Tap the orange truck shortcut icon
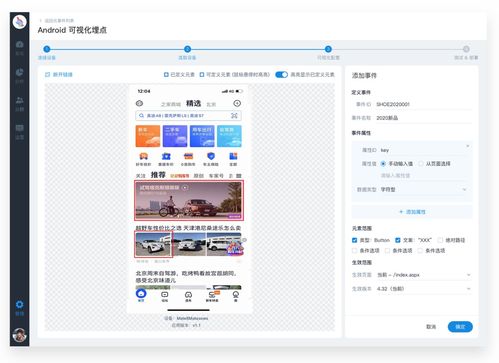499x363 pixels. click(x=144, y=156)
